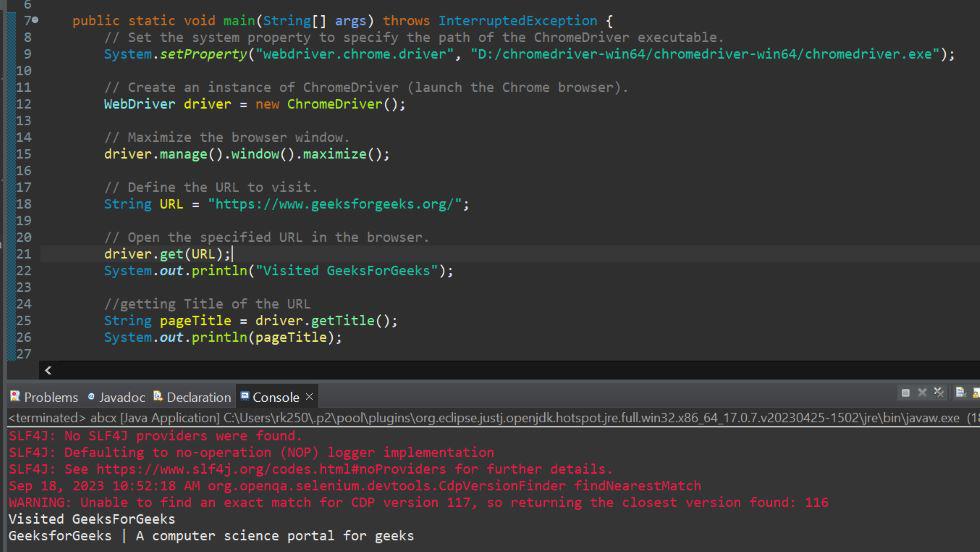Open the Problems tab
This screenshot has width=980, height=552.
pos(44,397)
